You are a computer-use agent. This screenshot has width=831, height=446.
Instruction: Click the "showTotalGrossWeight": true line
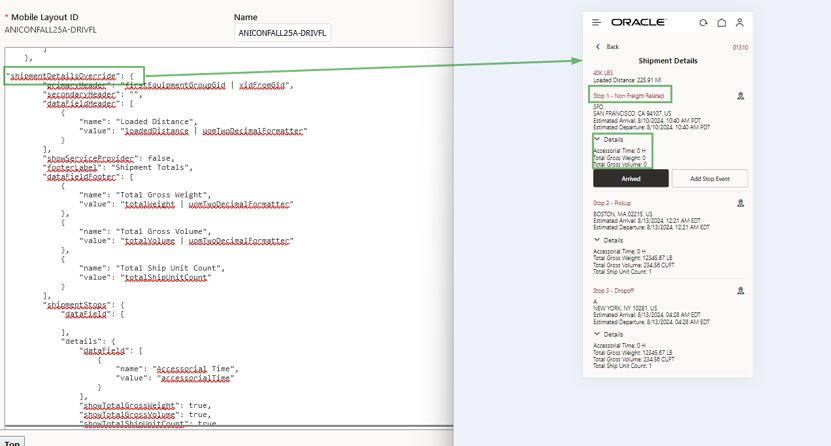pyautogui.click(x=145, y=405)
